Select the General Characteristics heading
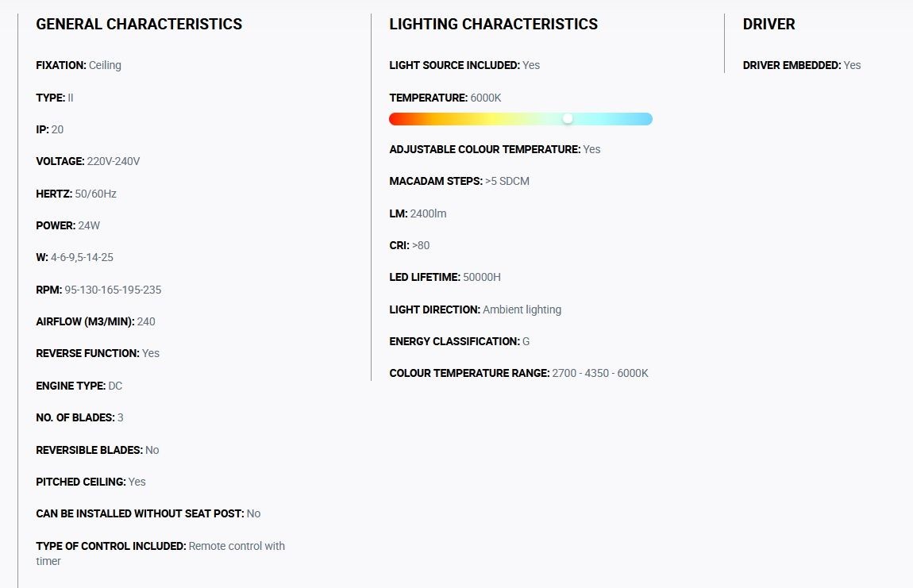 [x=139, y=24]
